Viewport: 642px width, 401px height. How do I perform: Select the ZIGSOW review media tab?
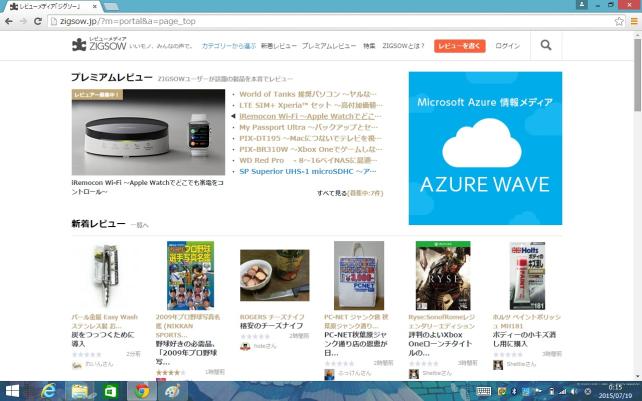[53, 7]
